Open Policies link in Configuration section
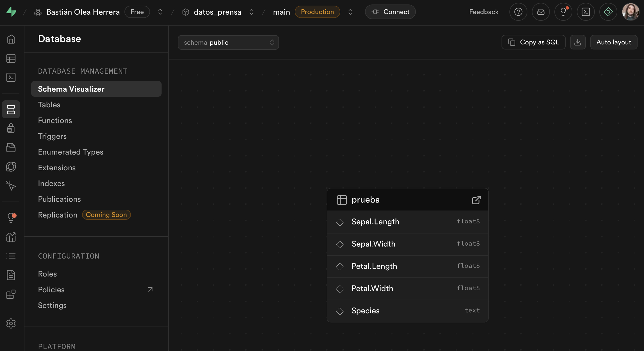The height and width of the screenshot is (351, 644). tap(51, 289)
